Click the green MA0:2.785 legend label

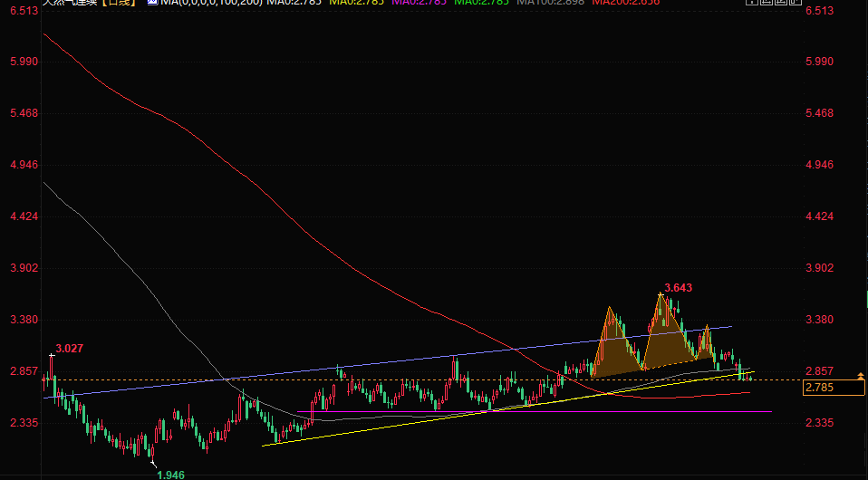coord(481,3)
